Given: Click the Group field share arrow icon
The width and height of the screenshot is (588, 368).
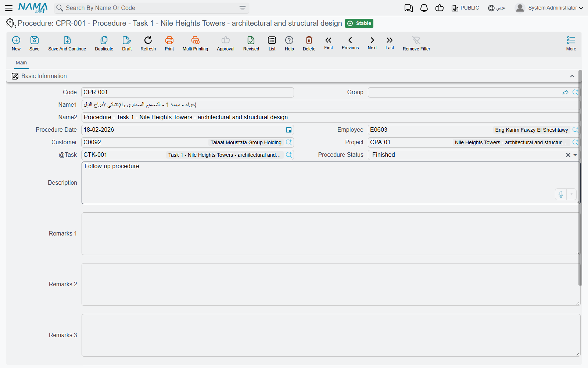Looking at the screenshot, I should tap(566, 92).
